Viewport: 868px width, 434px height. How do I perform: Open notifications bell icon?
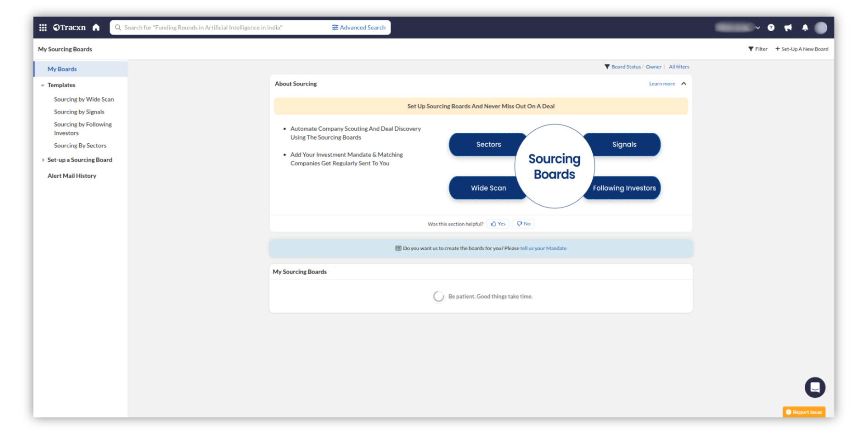(x=805, y=28)
